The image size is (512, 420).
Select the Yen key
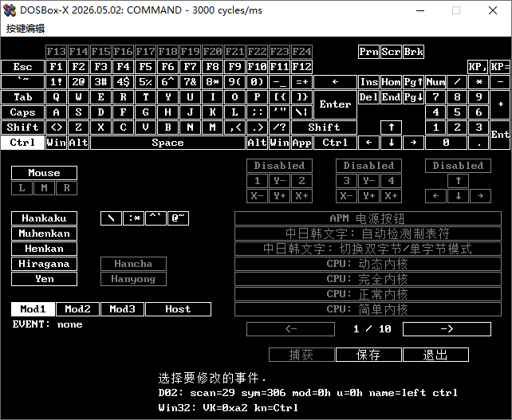[44, 279]
